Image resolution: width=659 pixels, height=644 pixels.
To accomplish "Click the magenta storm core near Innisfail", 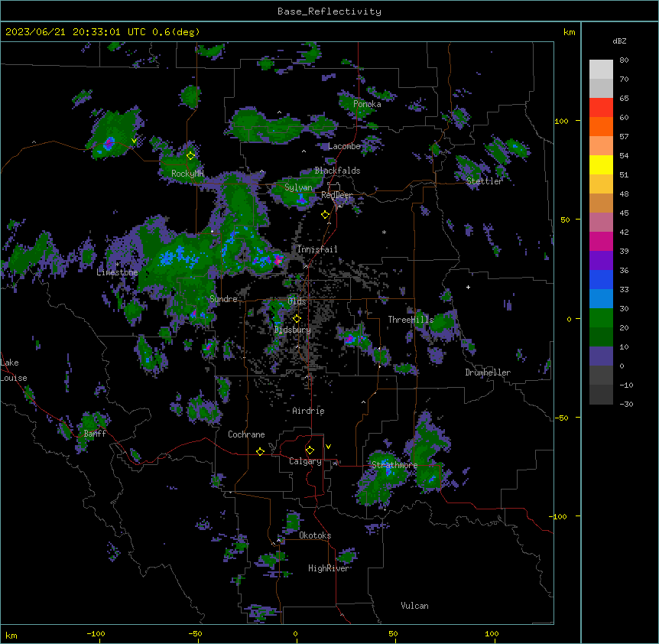I will [278, 259].
